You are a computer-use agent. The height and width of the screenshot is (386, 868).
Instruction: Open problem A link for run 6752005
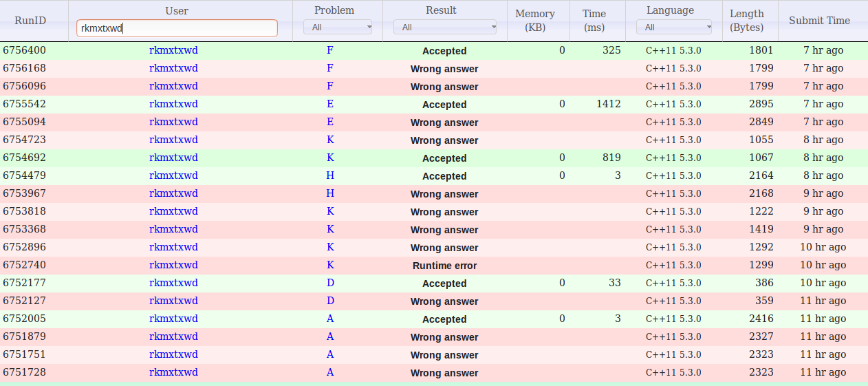coord(330,319)
